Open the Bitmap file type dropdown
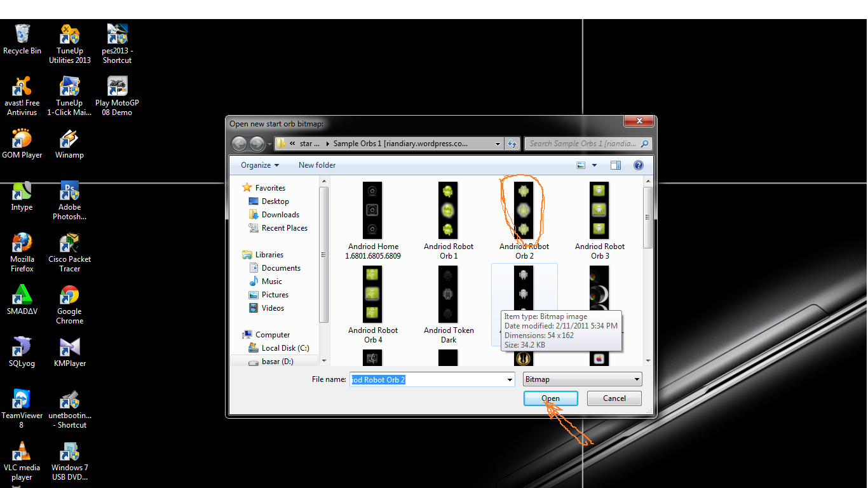 point(581,379)
